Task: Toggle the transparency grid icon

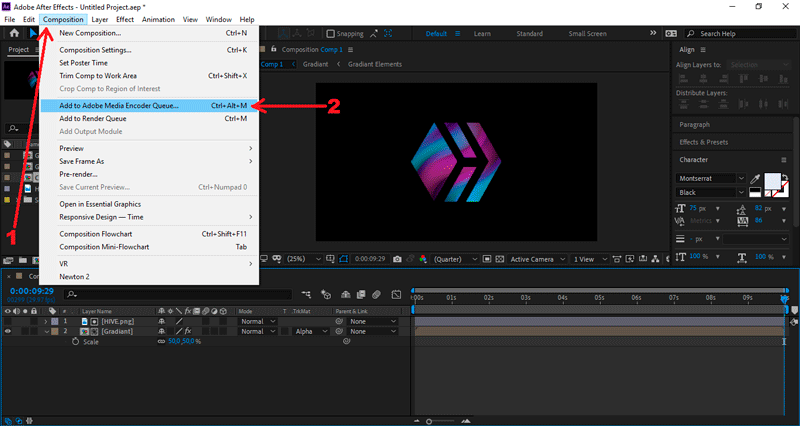Action: [499, 259]
